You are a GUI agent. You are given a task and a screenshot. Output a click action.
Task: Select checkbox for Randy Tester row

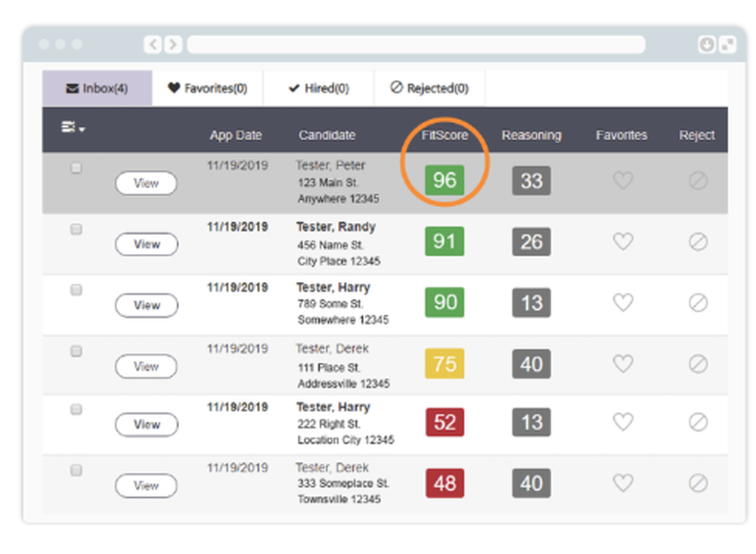(76, 230)
